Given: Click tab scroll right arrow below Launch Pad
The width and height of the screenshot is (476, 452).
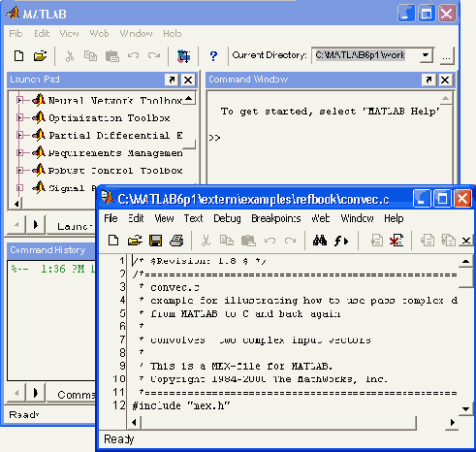Looking at the screenshot, I should [36, 224].
